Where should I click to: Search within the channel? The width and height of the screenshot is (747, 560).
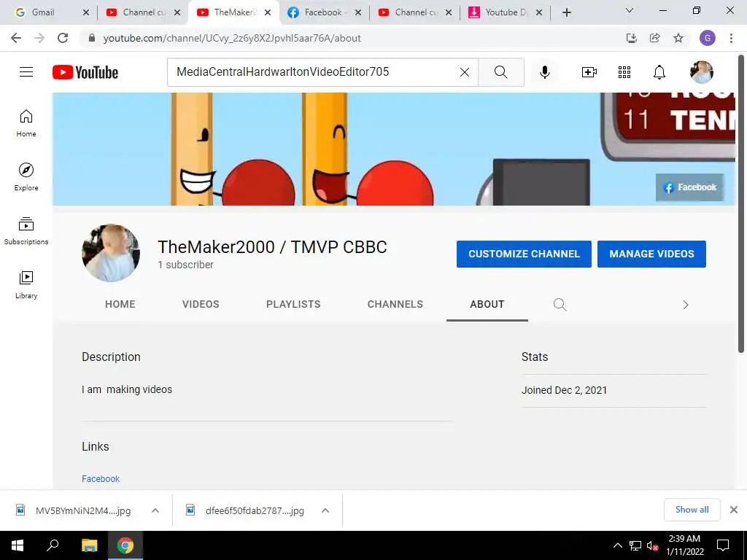560,304
